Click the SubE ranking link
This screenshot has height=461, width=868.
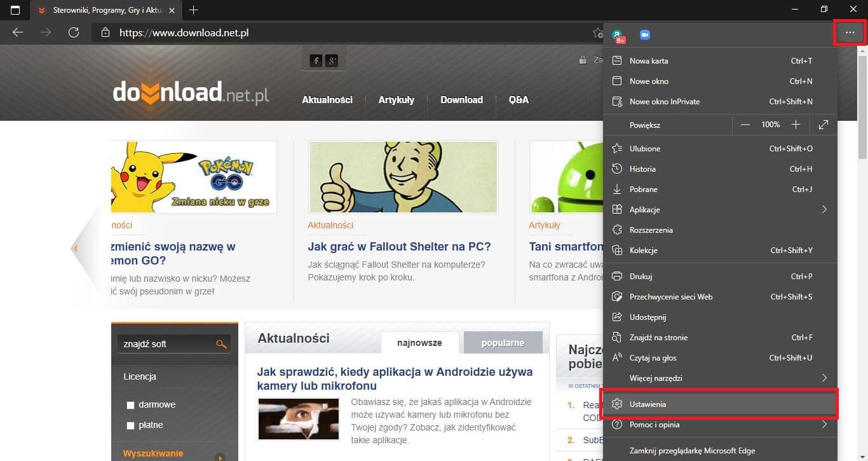coord(593,440)
